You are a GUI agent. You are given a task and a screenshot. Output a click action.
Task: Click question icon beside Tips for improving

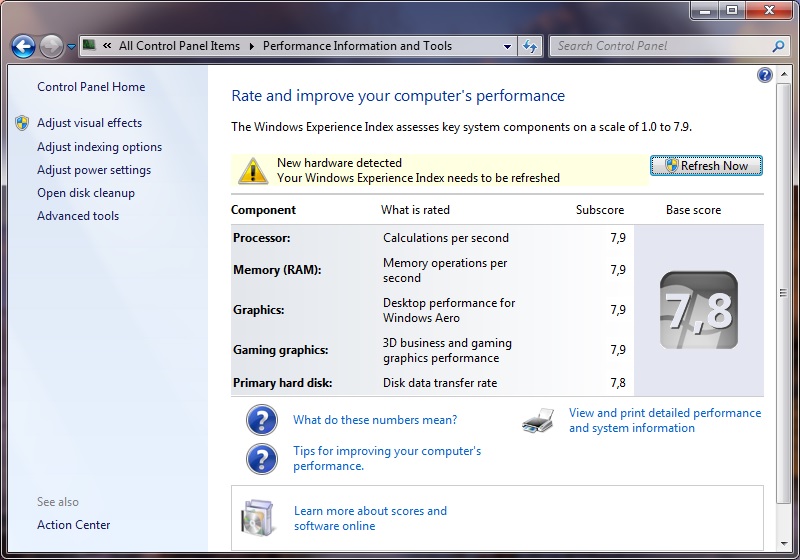[x=262, y=459]
